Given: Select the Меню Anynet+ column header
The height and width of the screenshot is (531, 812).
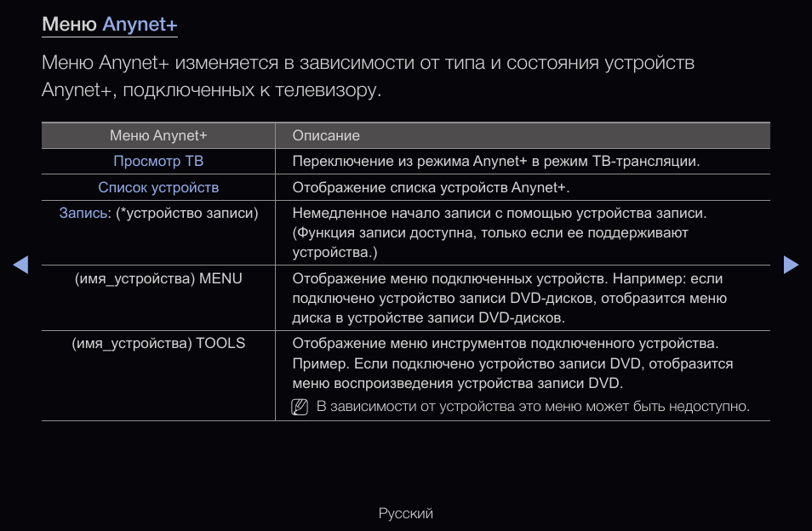Looking at the screenshot, I should coord(158,135).
